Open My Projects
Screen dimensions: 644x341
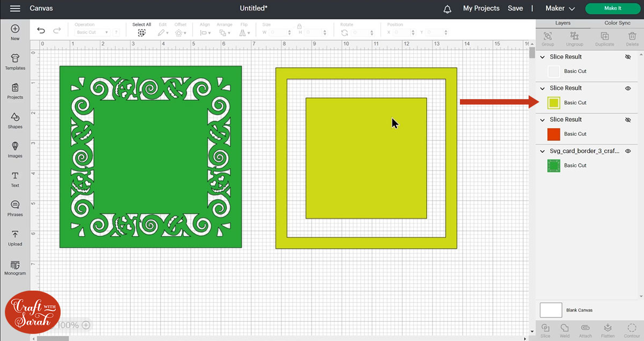coord(481,9)
